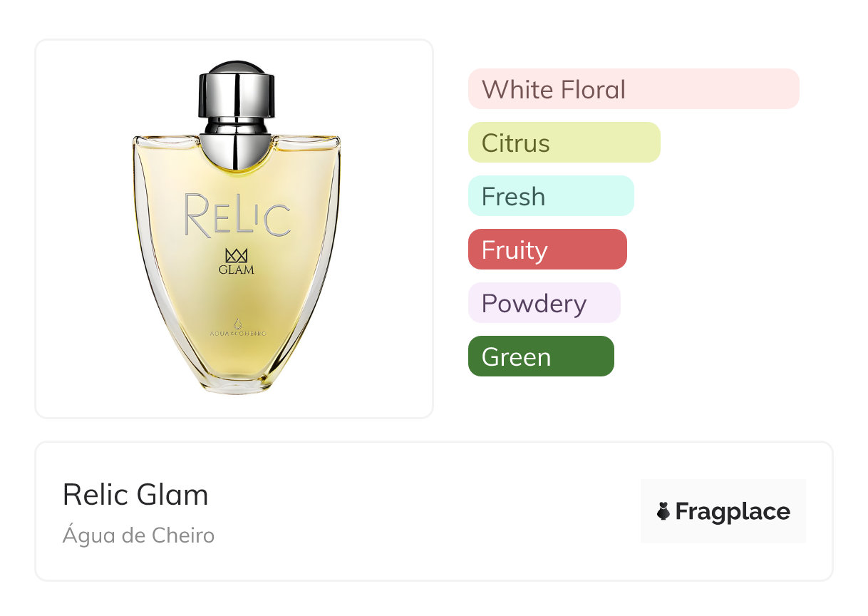Viewport: 868px width, 616px height.
Task: Select the White Floral accord bar
Action: 634,89
